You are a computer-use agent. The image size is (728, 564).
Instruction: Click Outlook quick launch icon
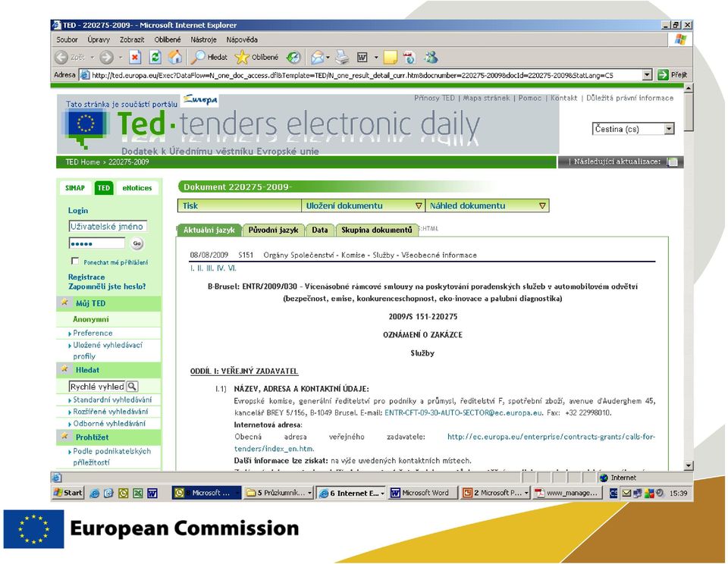pos(123,493)
